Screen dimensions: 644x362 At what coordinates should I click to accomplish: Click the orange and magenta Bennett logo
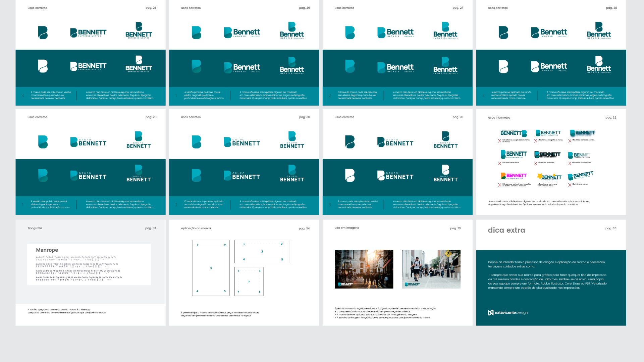514,176
